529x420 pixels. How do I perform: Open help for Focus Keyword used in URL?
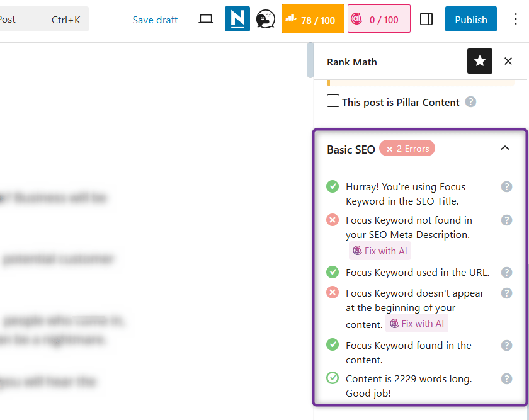click(x=506, y=272)
